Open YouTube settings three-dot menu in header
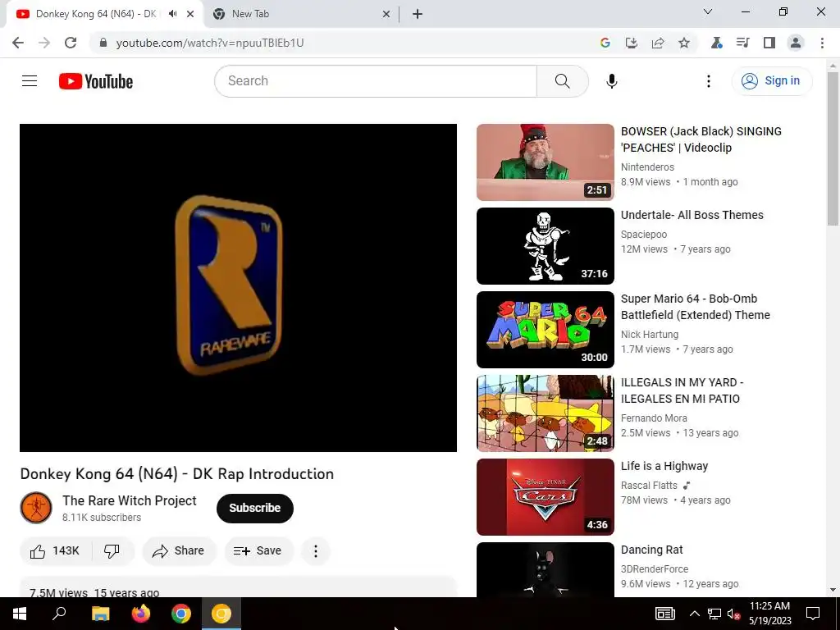This screenshot has height=630, width=840. tap(708, 81)
